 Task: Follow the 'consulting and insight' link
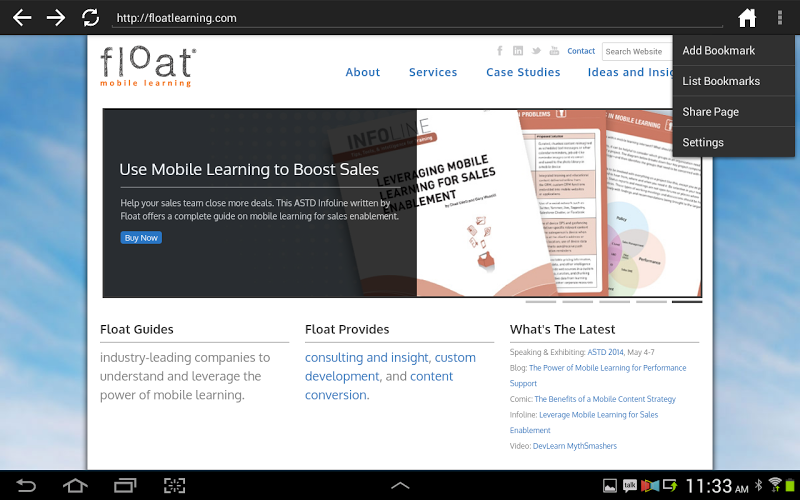click(366, 358)
